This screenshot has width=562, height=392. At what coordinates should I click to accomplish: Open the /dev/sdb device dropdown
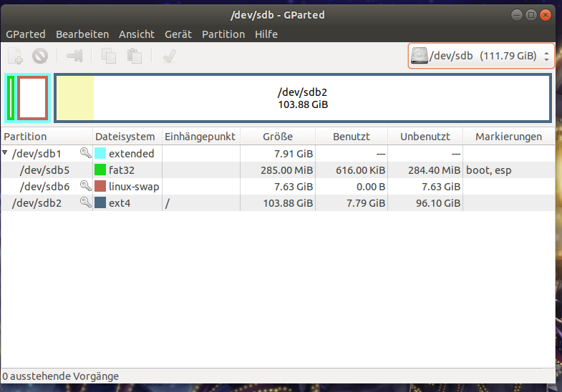[481, 56]
